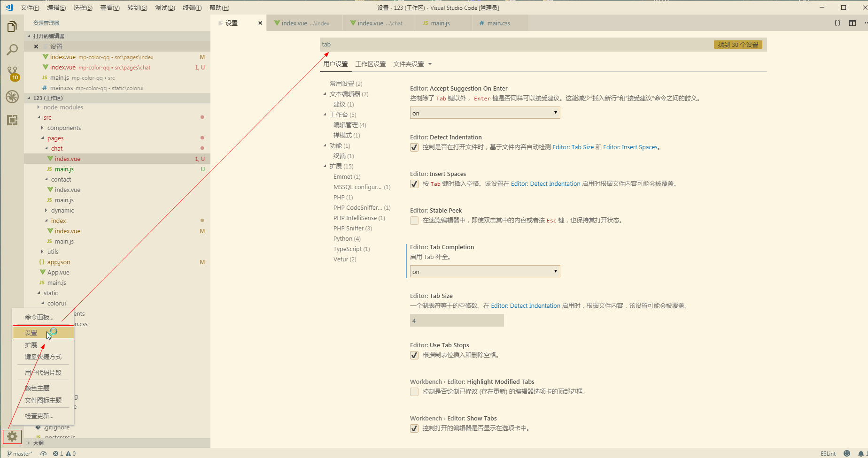
Task: Click the Tab Size value field
Action: [457, 321]
